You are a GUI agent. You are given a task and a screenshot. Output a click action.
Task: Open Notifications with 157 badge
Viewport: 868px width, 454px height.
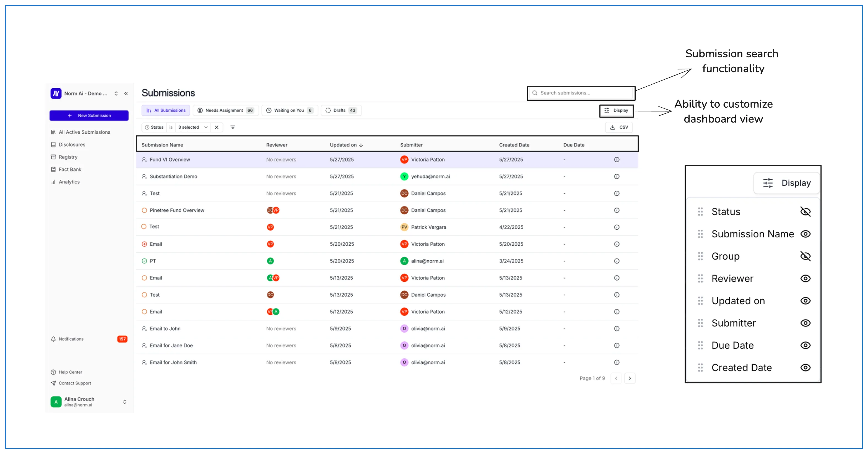click(x=89, y=339)
